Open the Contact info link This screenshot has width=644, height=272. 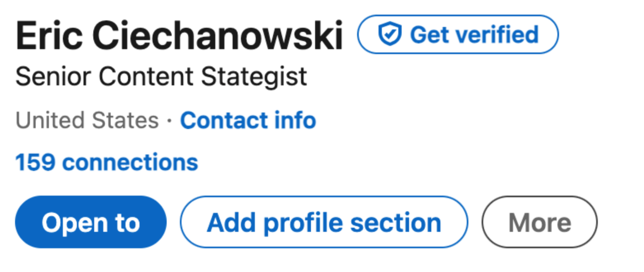click(x=248, y=120)
